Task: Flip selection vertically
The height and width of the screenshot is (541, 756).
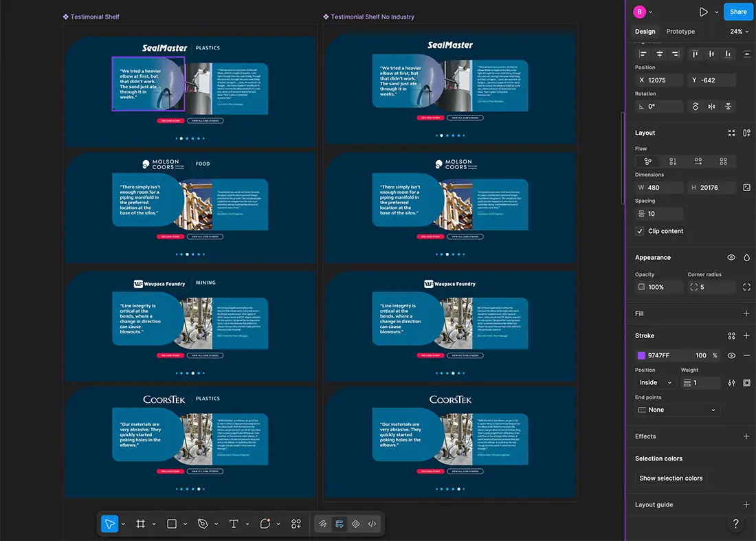Action: pyautogui.click(x=728, y=107)
